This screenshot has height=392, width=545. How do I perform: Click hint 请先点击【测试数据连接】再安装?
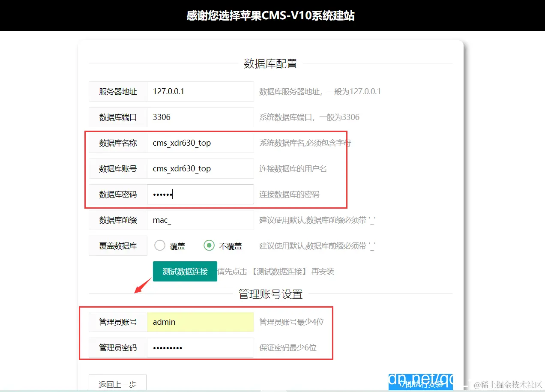tap(276, 271)
